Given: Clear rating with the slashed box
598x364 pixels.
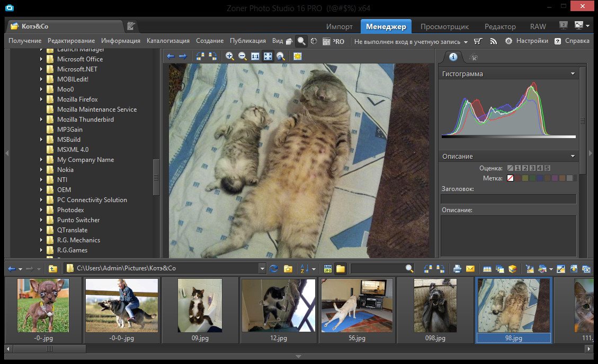Looking at the screenshot, I should 511,168.
